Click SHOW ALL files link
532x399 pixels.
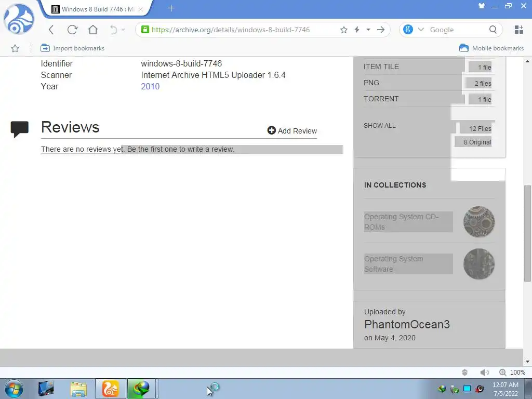[x=379, y=126]
